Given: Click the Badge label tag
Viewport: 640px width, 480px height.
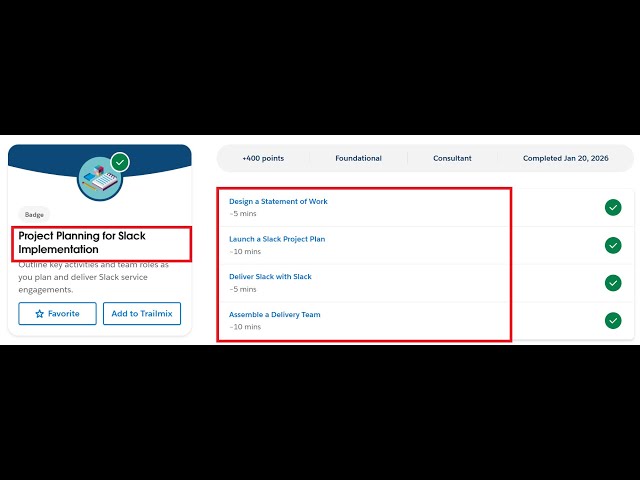Looking at the screenshot, I should [34, 215].
